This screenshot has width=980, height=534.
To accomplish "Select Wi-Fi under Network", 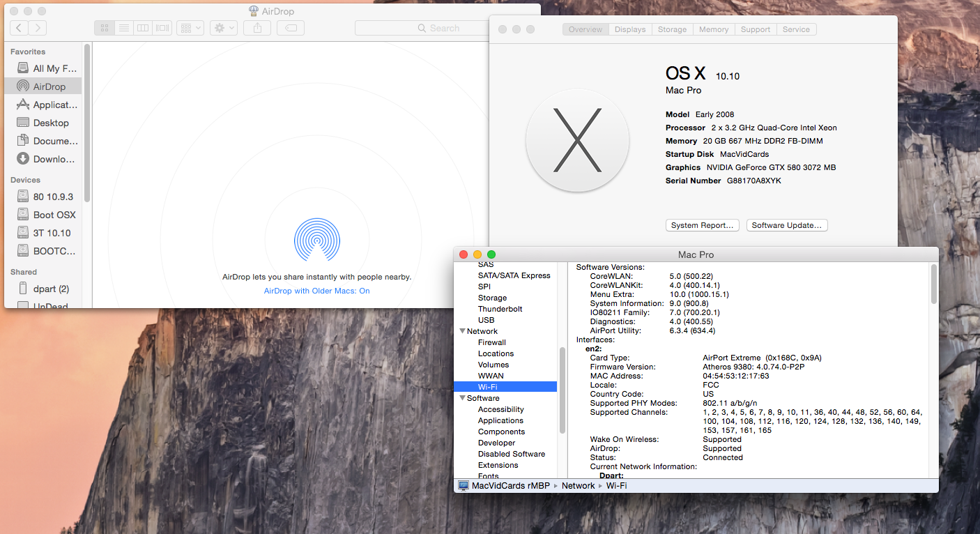I will (505, 387).
